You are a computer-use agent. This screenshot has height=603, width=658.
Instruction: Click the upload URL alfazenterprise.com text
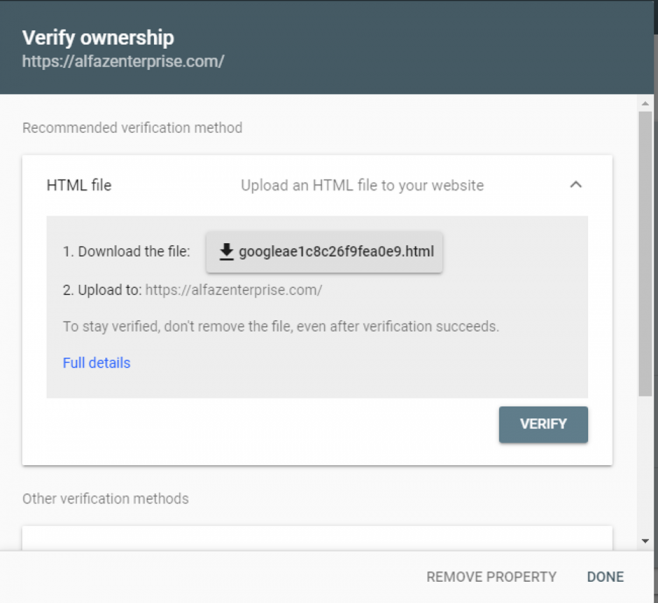pyautogui.click(x=234, y=290)
